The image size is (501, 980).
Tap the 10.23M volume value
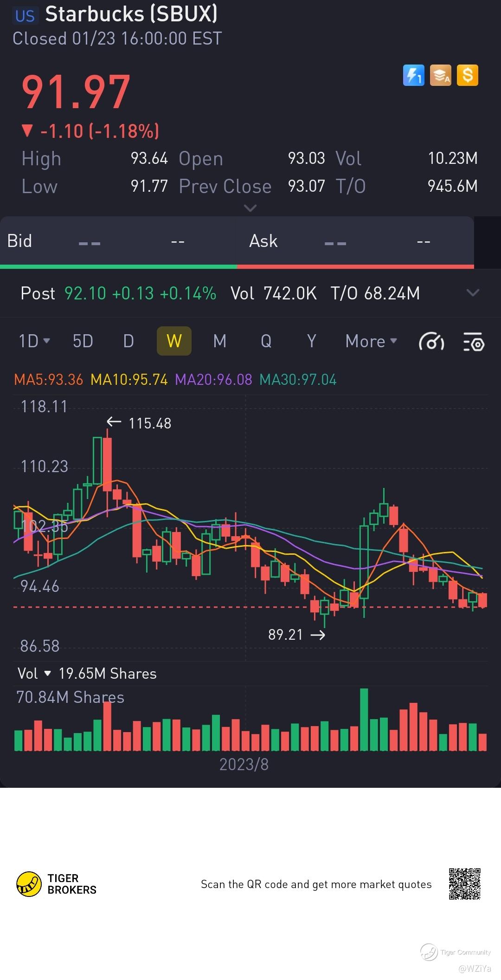[x=453, y=158]
